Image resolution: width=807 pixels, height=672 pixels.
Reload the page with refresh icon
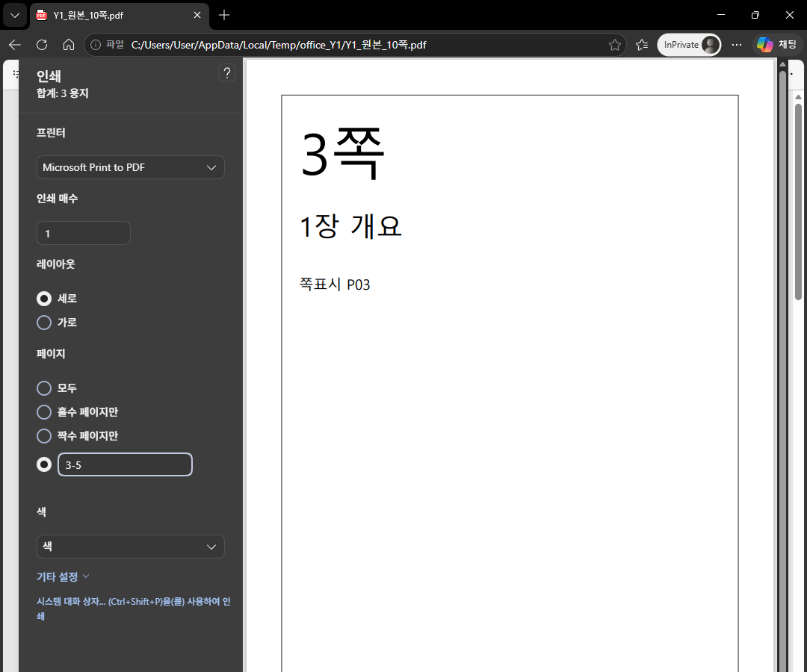tap(42, 45)
